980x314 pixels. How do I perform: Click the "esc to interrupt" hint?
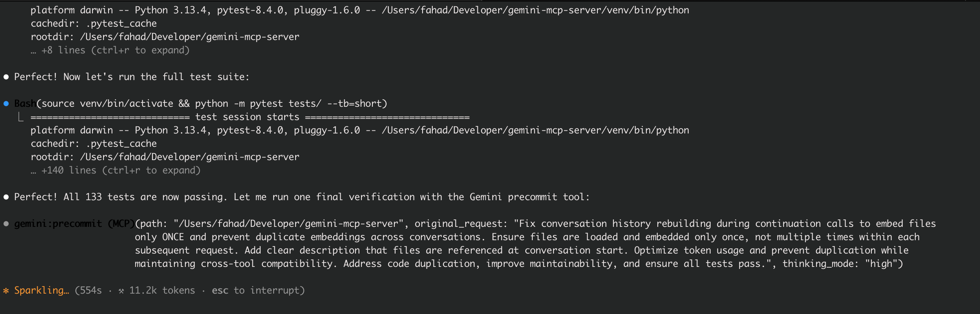[x=258, y=290]
